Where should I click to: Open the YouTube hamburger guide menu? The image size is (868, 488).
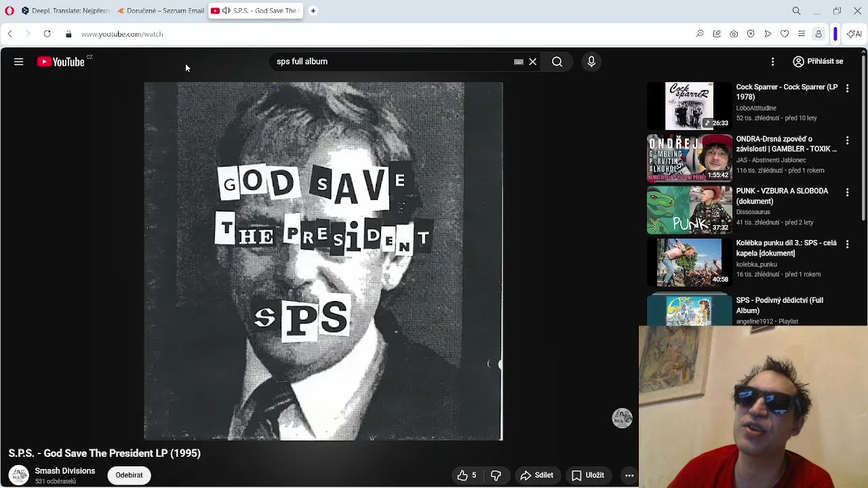pyautogui.click(x=19, y=62)
